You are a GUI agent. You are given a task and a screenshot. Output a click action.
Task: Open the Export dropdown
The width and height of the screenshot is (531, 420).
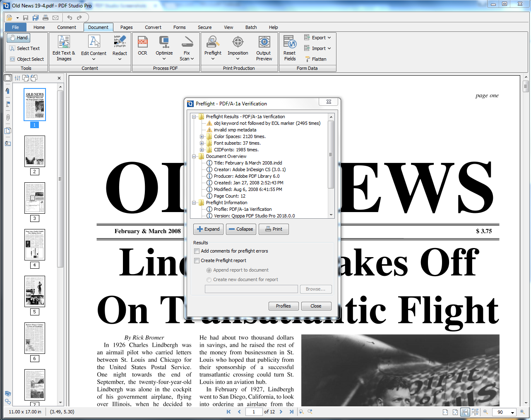[318, 37]
